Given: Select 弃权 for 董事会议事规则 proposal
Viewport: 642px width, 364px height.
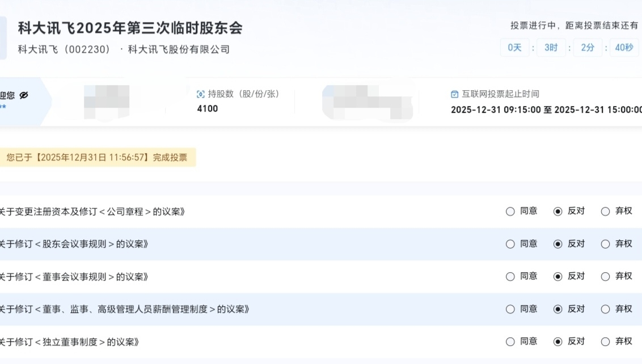Looking at the screenshot, I should [605, 276].
